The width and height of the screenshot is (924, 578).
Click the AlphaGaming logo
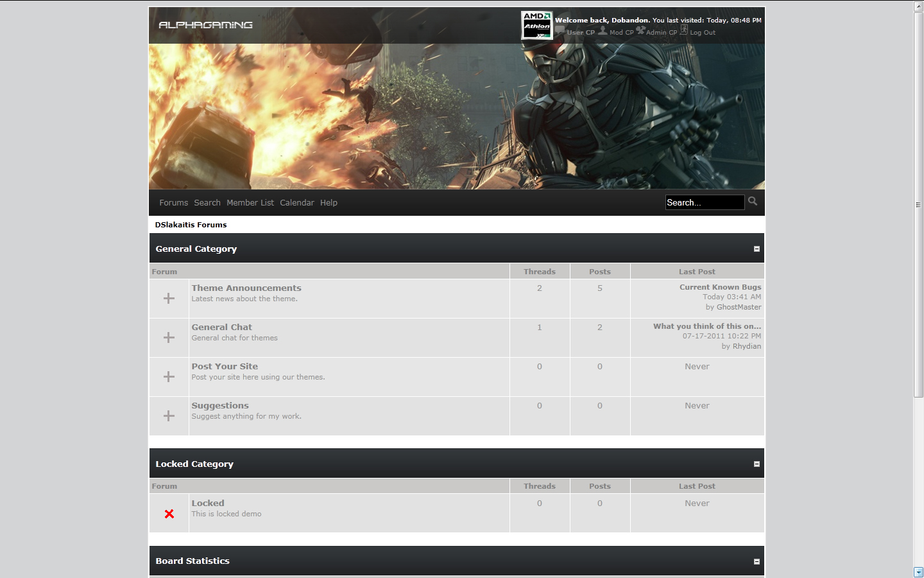pos(205,25)
